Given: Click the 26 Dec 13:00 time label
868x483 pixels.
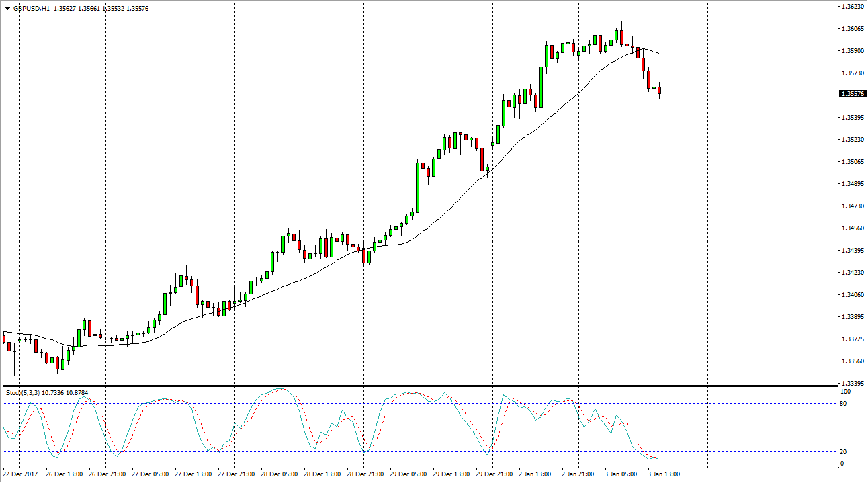Looking at the screenshot, I should (x=64, y=474).
